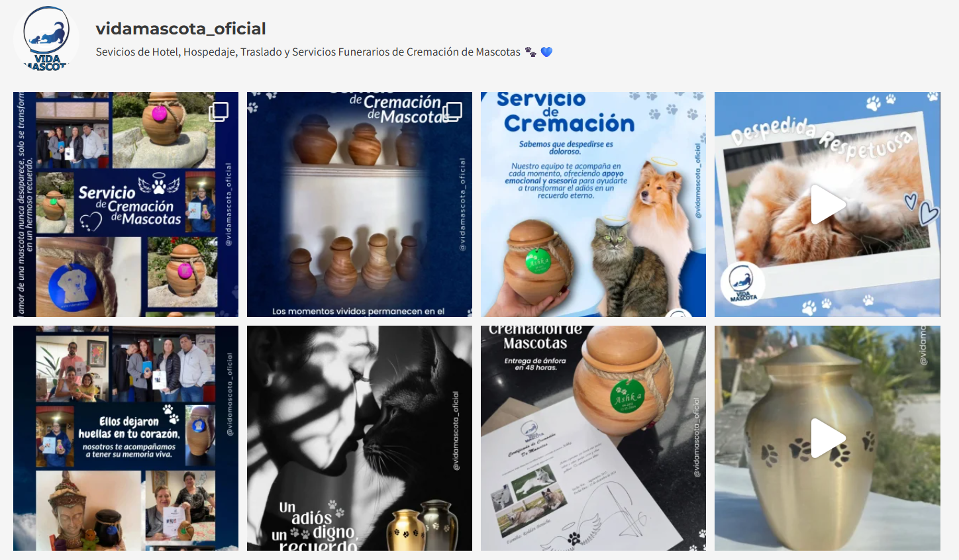Click the profile bio description text
959x560 pixels.
click(308, 52)
